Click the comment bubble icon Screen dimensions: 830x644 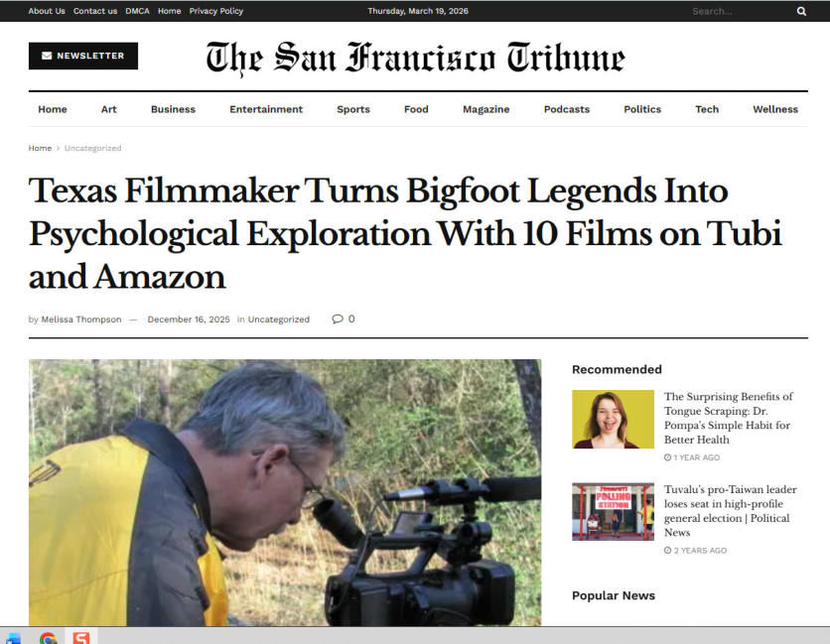click(x=338, y=320)
